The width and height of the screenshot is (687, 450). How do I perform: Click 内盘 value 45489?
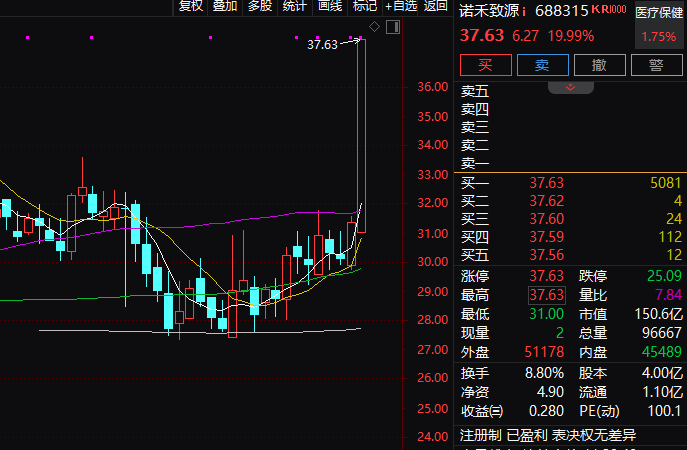click(662, 352)
